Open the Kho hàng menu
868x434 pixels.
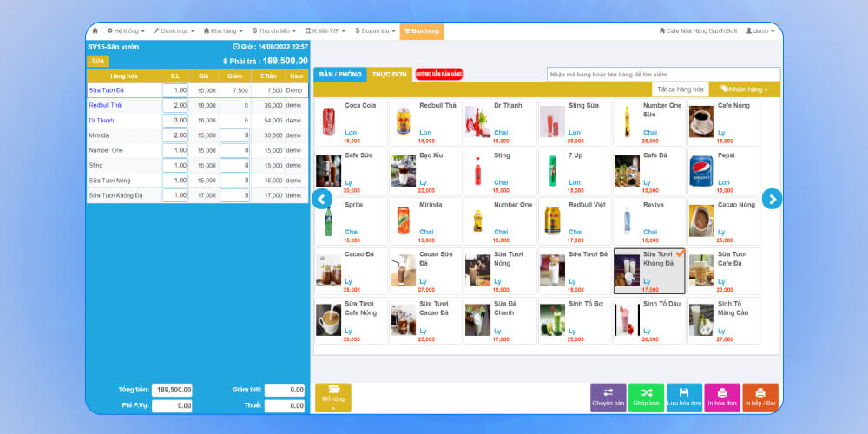coord(227,30)
